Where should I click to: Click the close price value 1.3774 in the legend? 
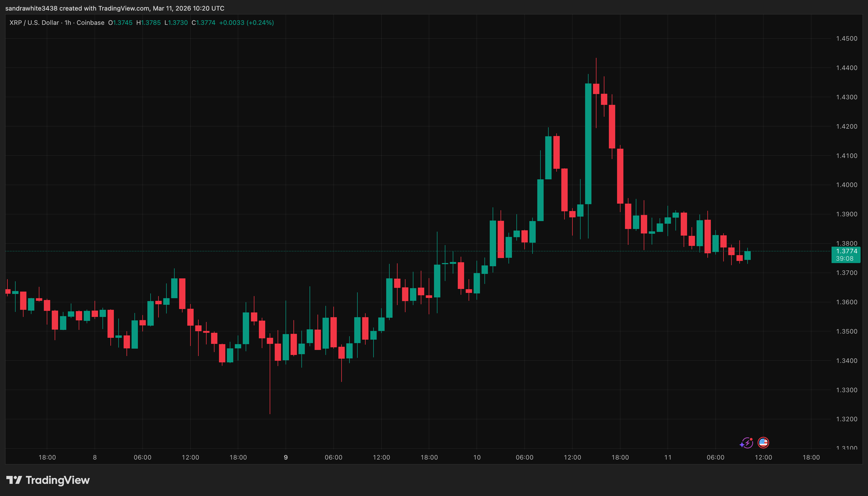(204, 22)
